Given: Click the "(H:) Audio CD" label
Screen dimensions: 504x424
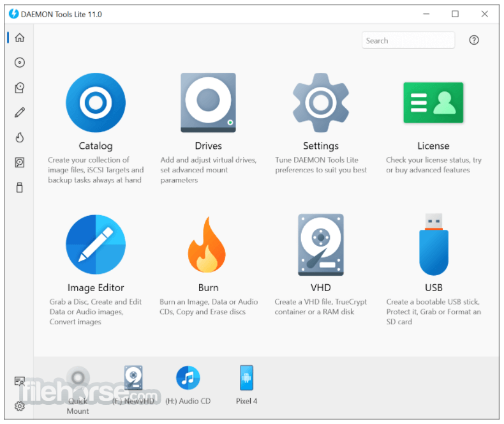Looking at the screenshot, I should coord(188,401).
